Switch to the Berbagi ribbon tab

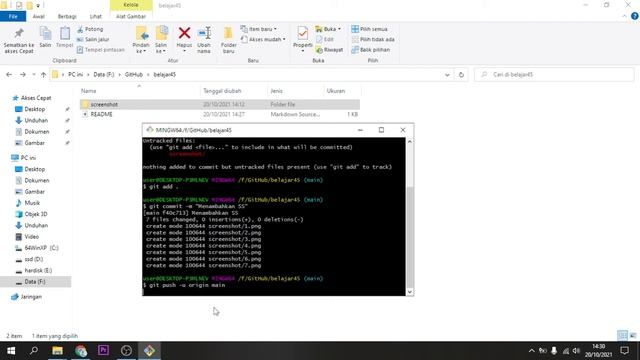click(67, 16)
